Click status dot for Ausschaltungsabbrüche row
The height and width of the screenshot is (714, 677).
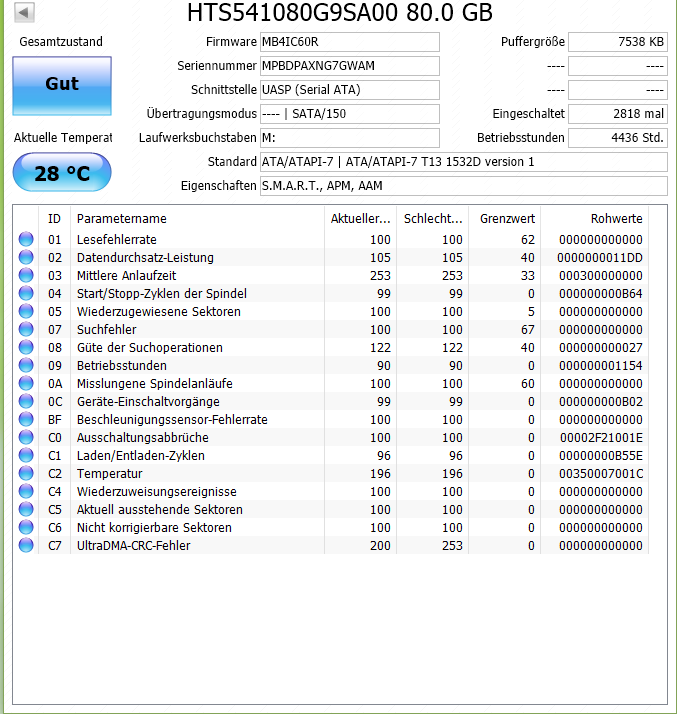pos(26,437)
